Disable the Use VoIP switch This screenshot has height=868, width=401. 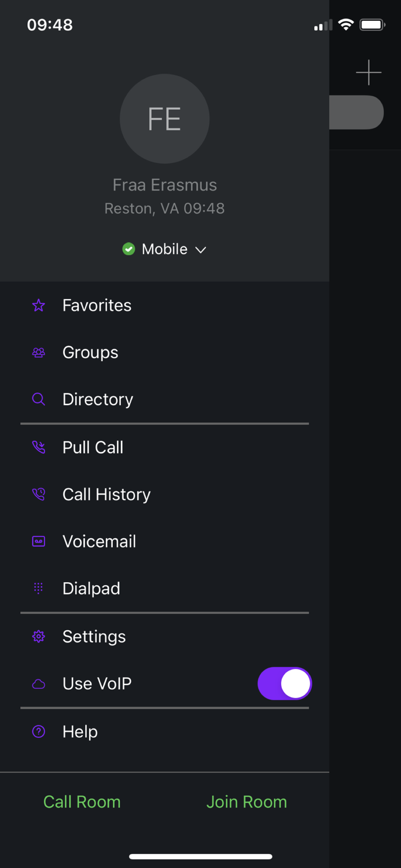click(x=284, y=683)
